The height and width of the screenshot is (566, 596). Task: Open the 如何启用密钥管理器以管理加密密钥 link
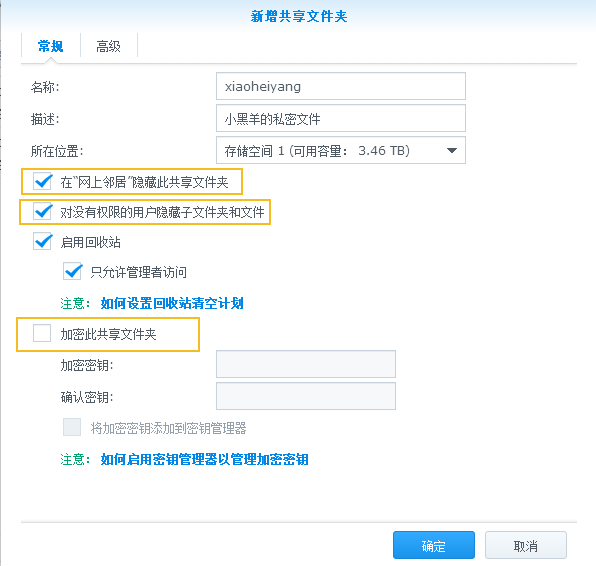coord(204,460)
